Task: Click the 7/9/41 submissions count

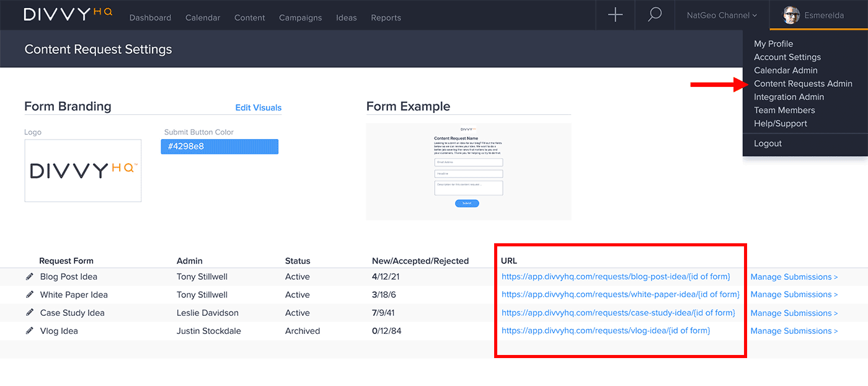Action: [x=384, y=313]
